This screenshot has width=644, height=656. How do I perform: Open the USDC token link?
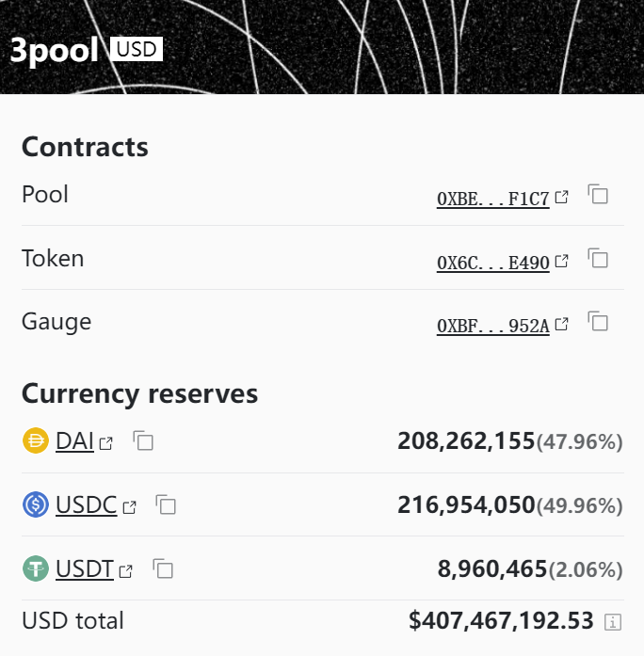87,505
